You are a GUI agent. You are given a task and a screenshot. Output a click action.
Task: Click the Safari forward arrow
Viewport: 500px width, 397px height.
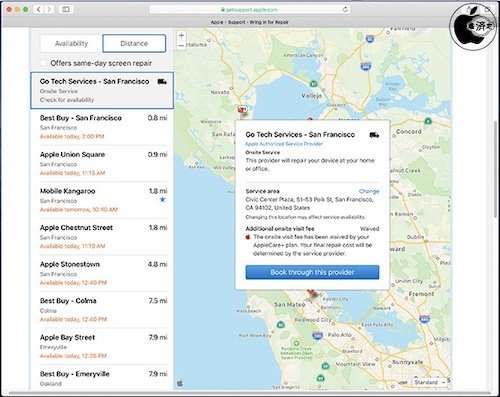49,9
